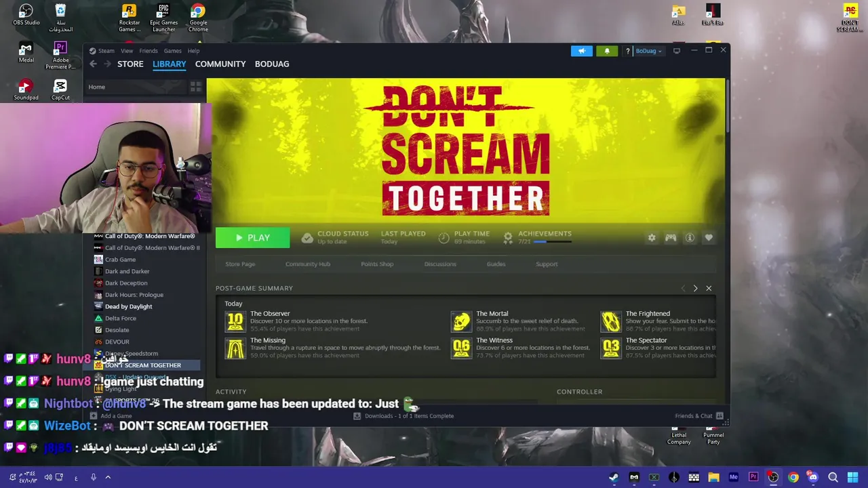Open Google Chrome taskbar icon
868x488 pixels.
tap(793, 478)
